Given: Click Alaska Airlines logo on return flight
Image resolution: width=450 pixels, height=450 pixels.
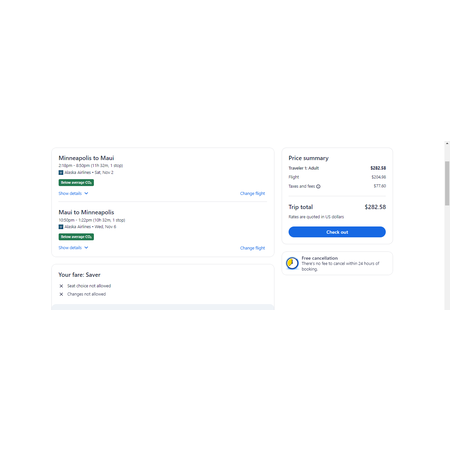Looking at the screenshot, I should [61, 227].
